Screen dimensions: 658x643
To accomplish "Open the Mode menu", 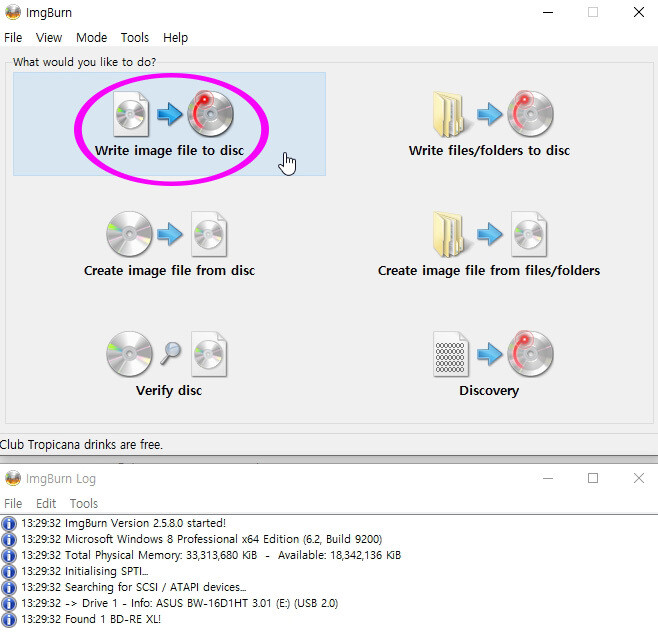I will point(91,38).
